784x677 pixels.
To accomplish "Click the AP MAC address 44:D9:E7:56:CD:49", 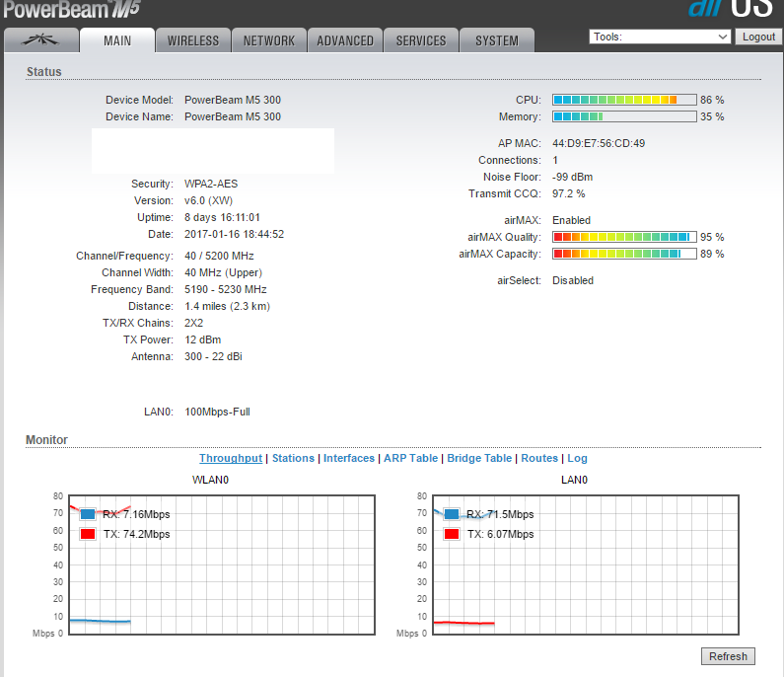I will tap(599, 143).
